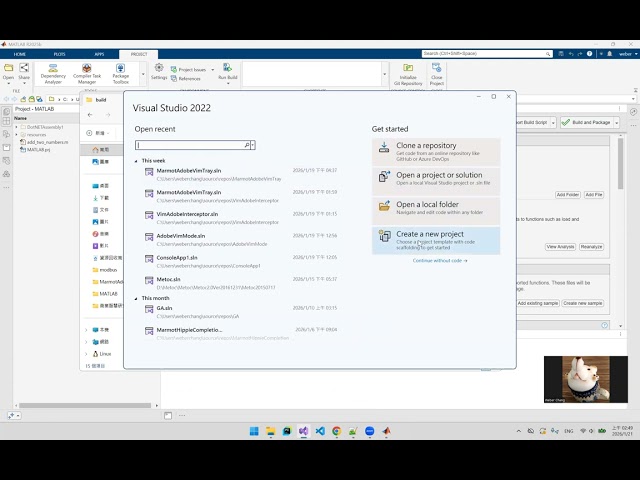Expand DotNETAssembly1 folder in project tree
Image resolution: width=640 pixels, height=480 pixels.
(x=16, y=127)
